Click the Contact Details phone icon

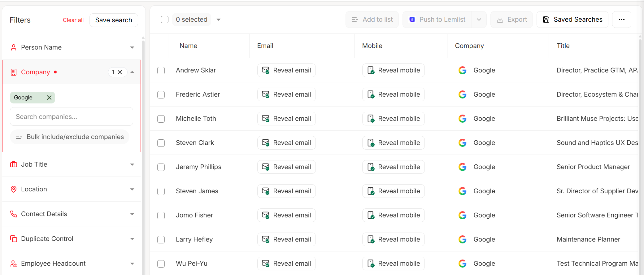(x=14, y=214)
